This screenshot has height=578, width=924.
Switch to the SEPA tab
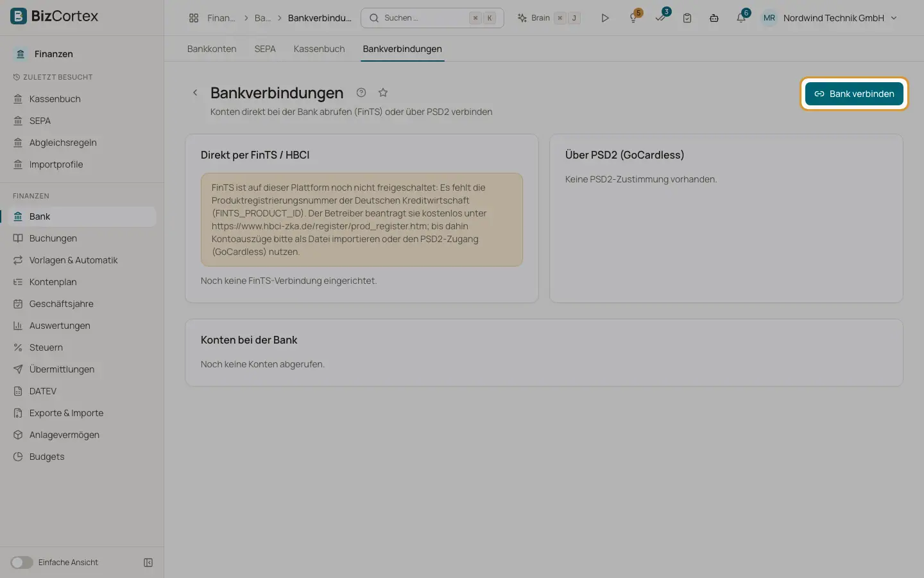(x=265, y=49)
